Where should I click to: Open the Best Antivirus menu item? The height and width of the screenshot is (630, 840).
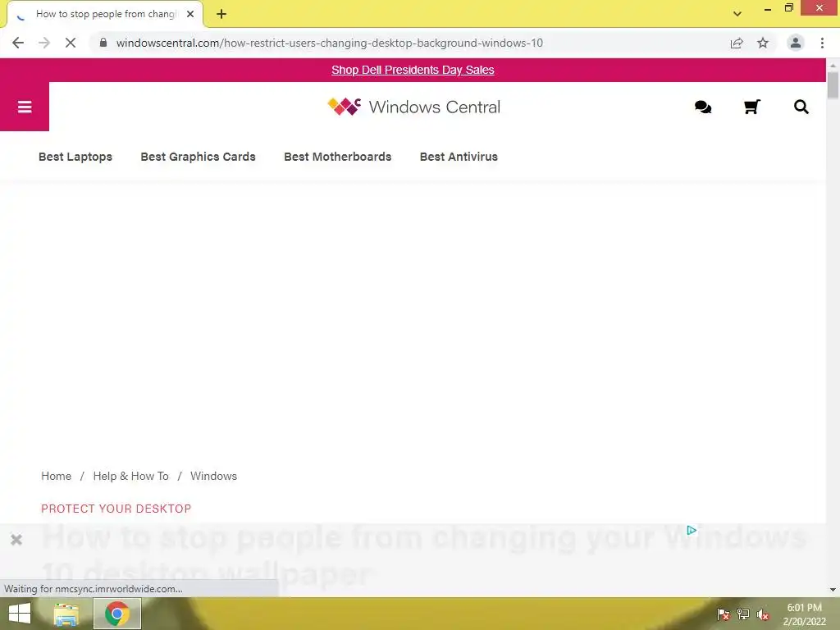pyautogui.click(x=459, y=157)
